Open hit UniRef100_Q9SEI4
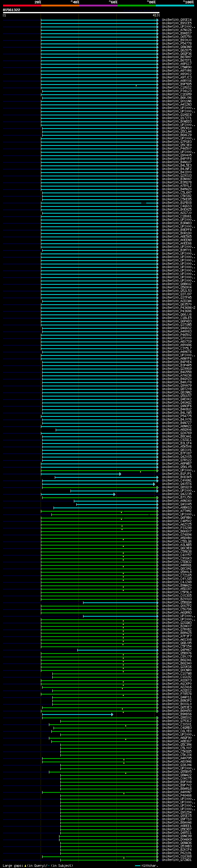 [x=177, y=20]
